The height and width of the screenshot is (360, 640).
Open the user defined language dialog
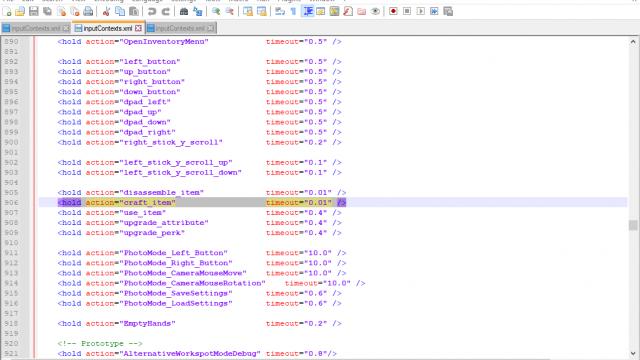[321, 11]
